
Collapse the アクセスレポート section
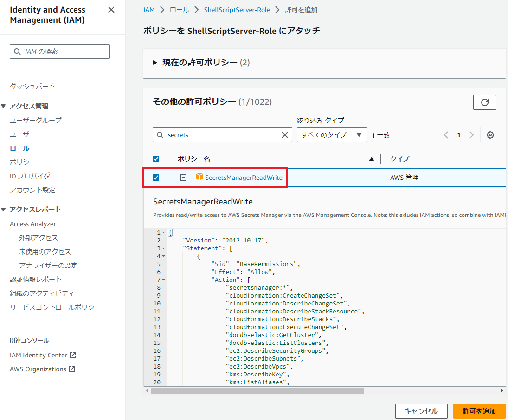[x=4, y=210]
